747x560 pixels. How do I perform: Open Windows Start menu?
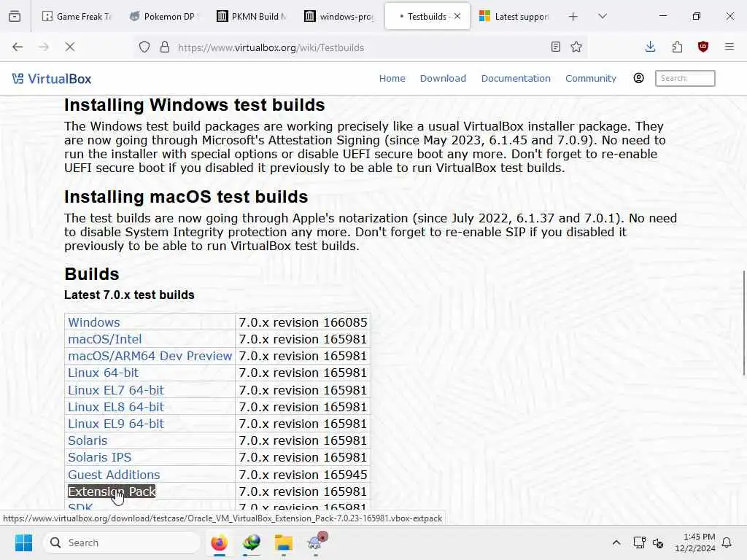pos(23,542)
